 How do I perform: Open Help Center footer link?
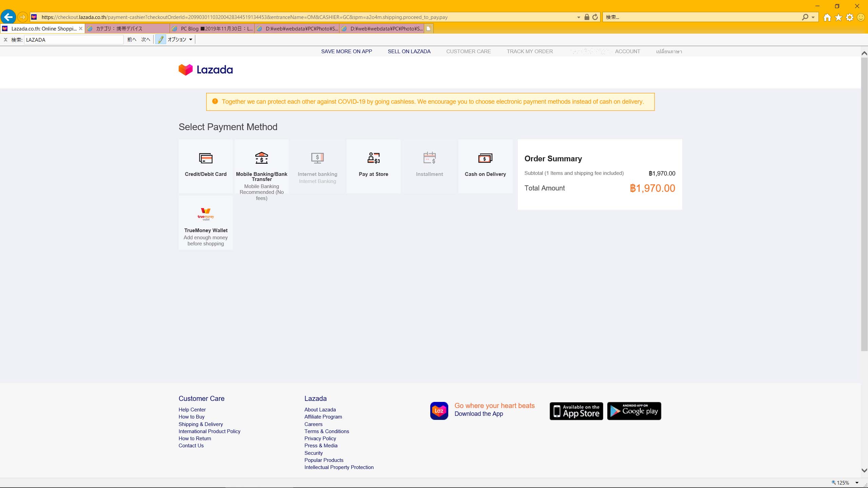pos(192,410)
